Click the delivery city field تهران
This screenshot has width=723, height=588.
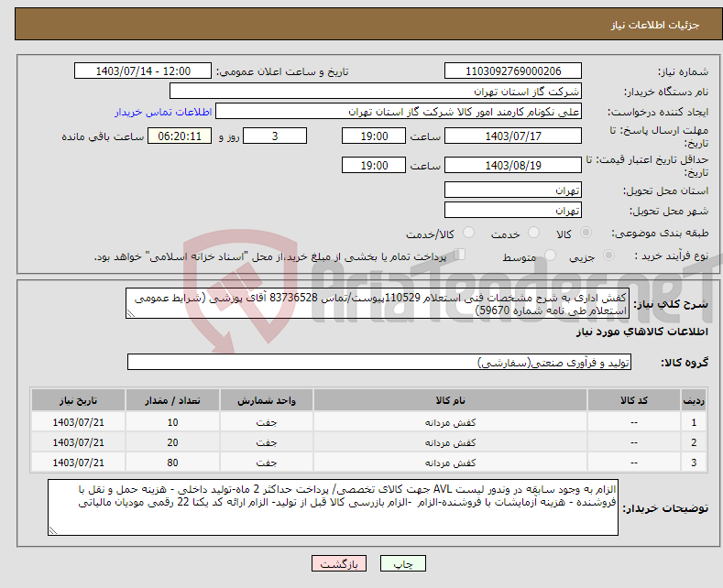click(x=513, y=210)
